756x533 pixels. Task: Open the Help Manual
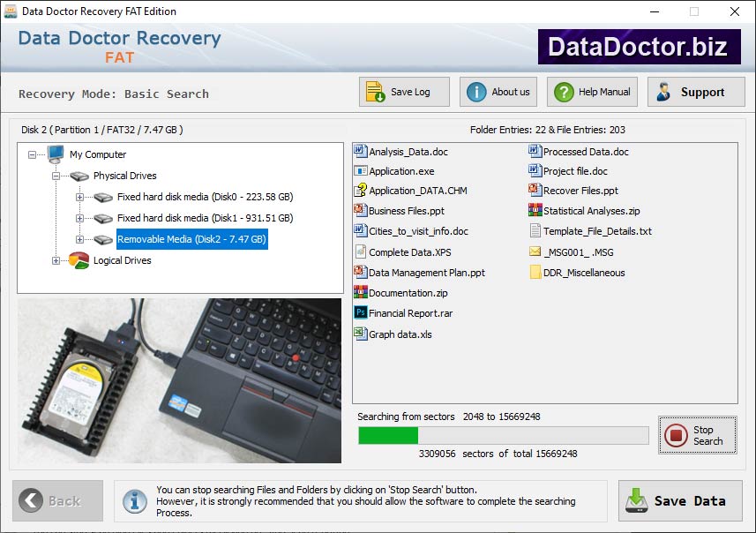(x=591, y=91)
